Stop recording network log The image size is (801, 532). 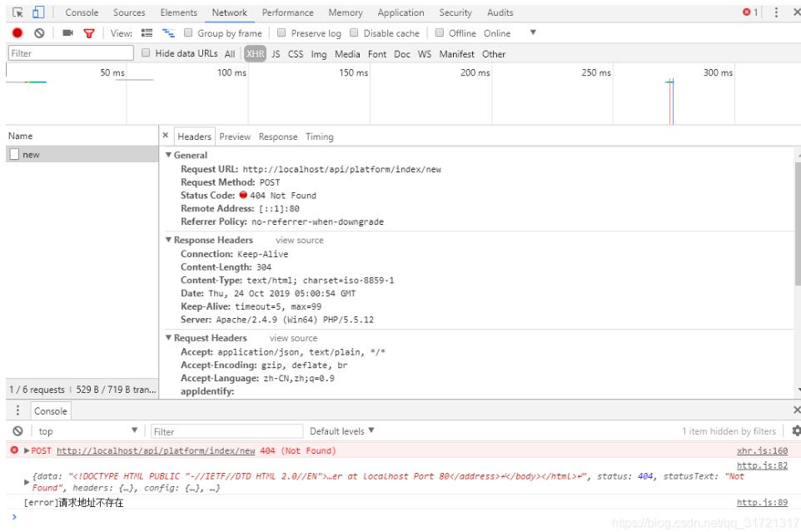pyautogui.click(x=17, y=33)
